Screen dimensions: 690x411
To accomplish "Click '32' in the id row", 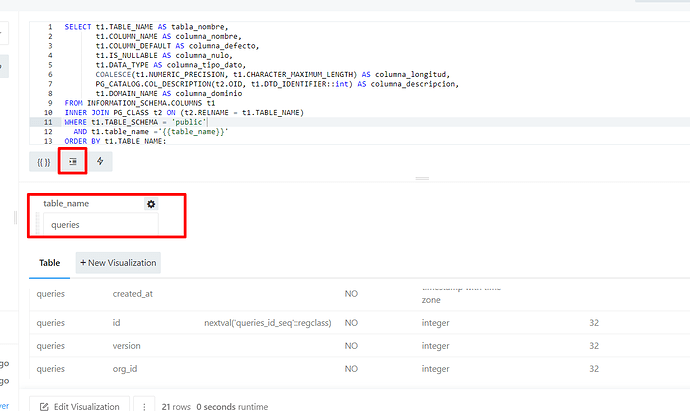I will pyautogui.click(x=594, y=323).
